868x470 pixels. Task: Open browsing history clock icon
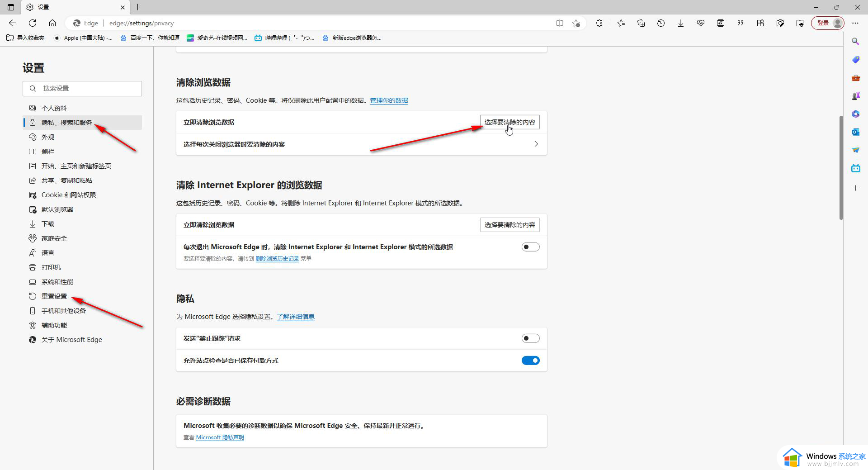coord(661,23)
